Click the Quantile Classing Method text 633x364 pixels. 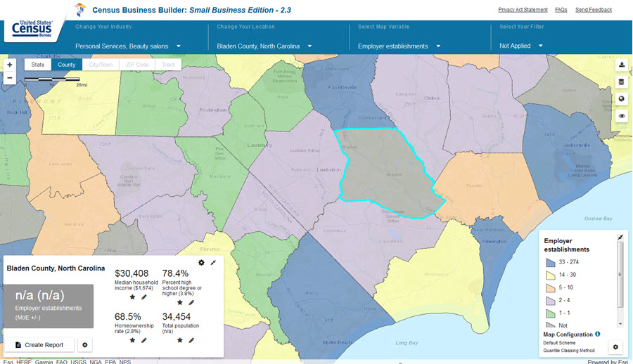[x=569, y=350]
